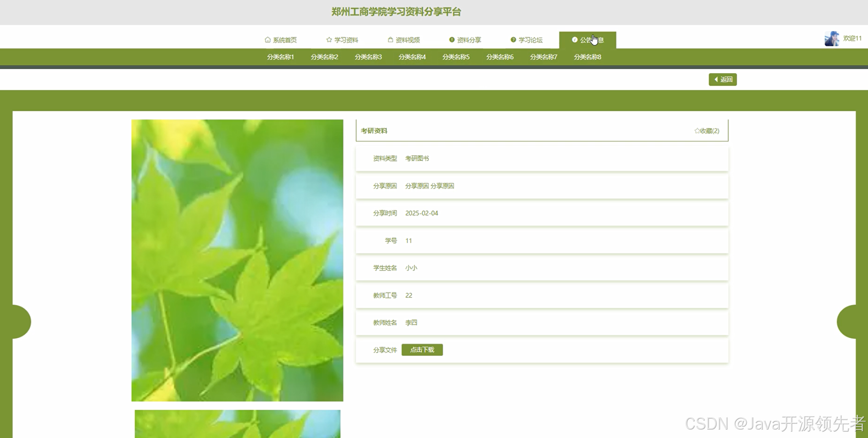Click the user avatar in the top right
This screenshot has height=438, width=868.
coord(831,38)
